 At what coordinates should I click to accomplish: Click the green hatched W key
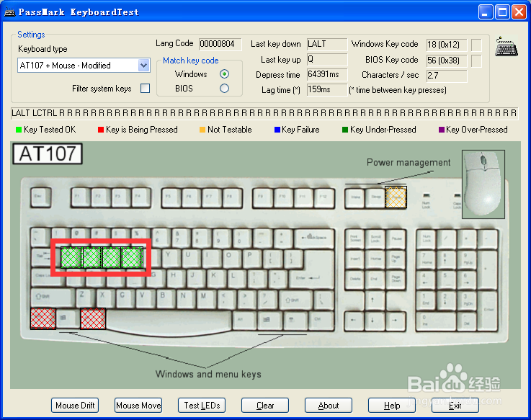pos(92,258)
